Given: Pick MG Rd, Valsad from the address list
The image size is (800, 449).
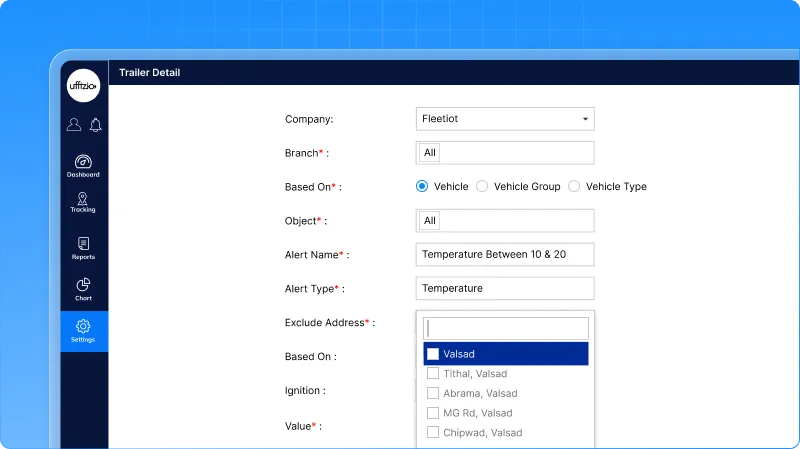Looking at the screenshot, I should click(x=433, y=413).
